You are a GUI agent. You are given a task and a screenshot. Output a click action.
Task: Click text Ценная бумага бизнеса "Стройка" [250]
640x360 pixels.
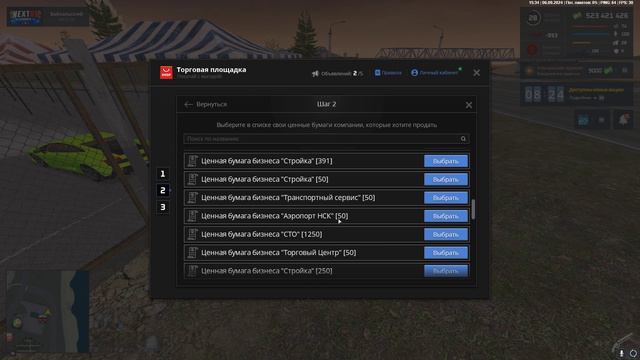[267, 271]
